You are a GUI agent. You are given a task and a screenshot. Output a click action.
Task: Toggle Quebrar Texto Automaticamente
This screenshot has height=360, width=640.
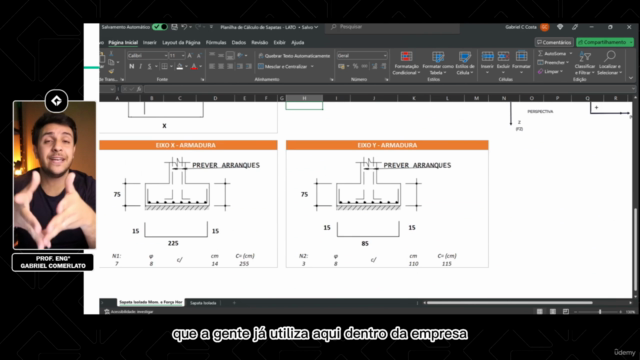[x=294, y=56]
